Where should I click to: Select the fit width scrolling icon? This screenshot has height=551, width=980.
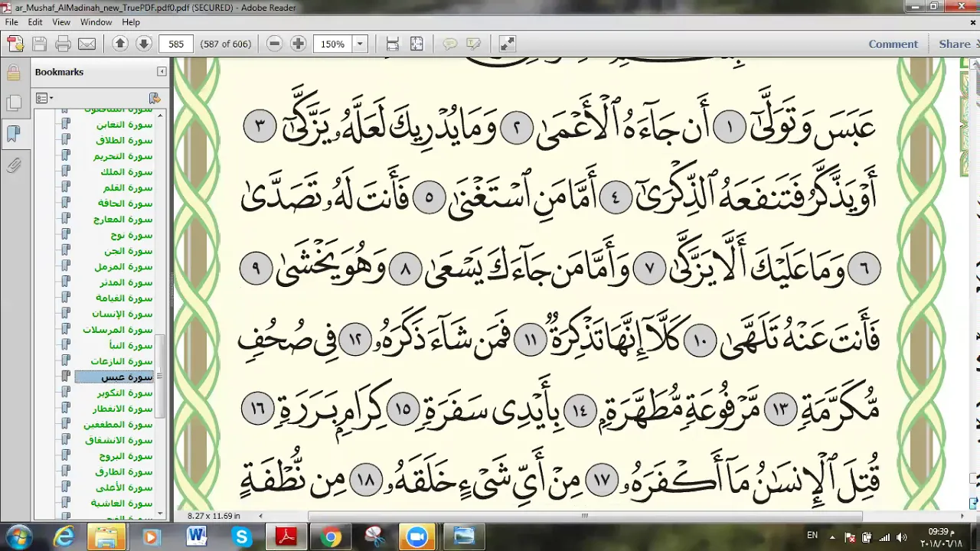(393, 44)
